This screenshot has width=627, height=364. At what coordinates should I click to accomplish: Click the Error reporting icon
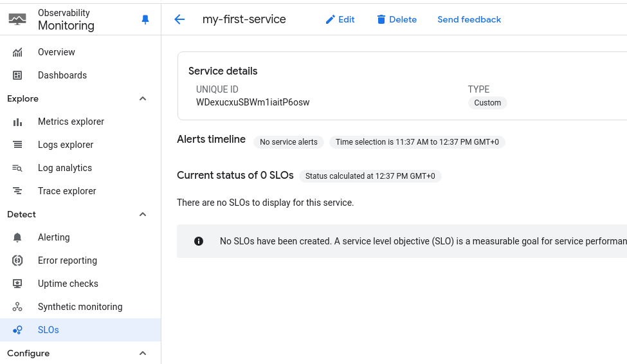[17, 260]
